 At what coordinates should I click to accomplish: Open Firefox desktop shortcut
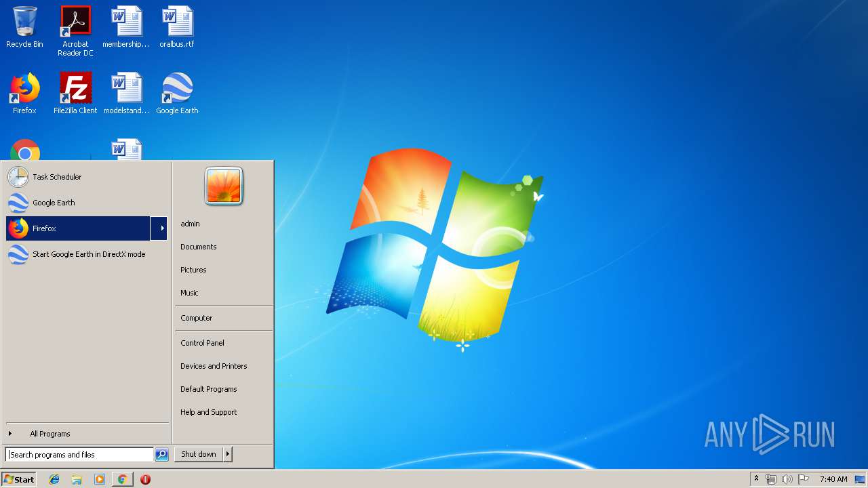coord(24,94)
